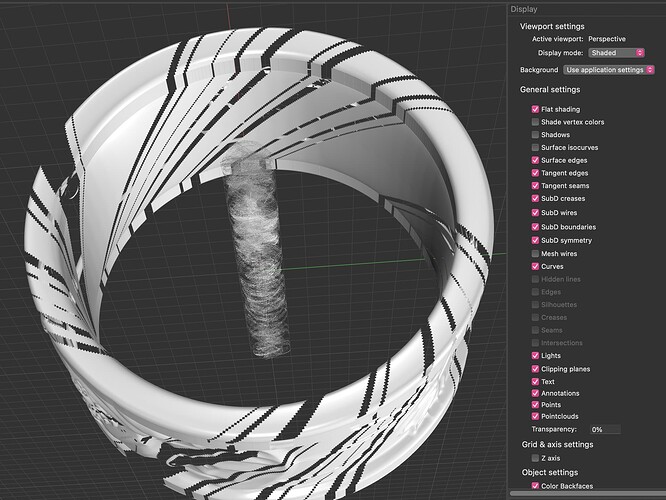Toggle SubD boundaries checkbox
The image size is (666, 500).
tap(535, 227)
